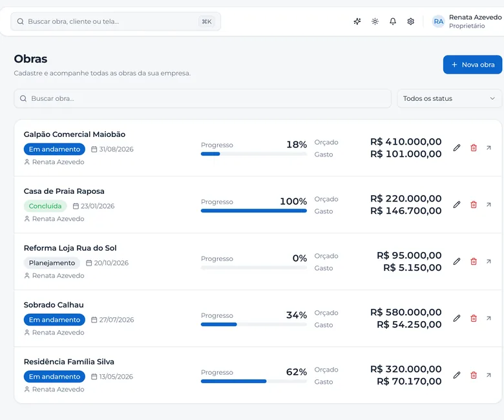Viewport: 504px width, 420px height.
Task: Click the AI sparkle icon in the header
Action: tap(357, 21)
